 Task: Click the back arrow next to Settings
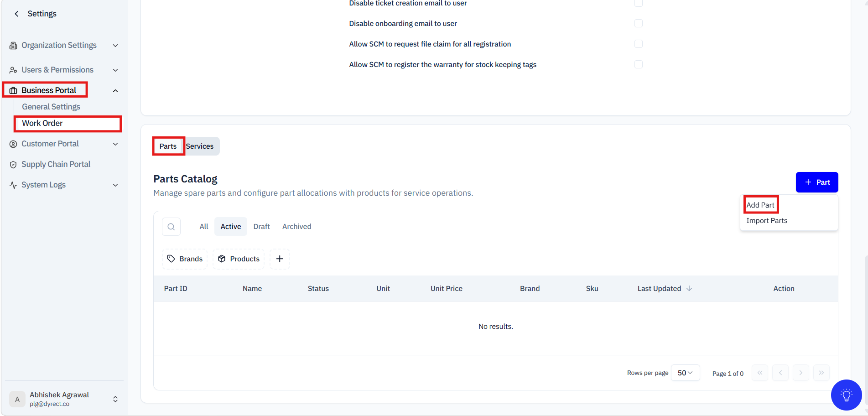tap(17, 14)
